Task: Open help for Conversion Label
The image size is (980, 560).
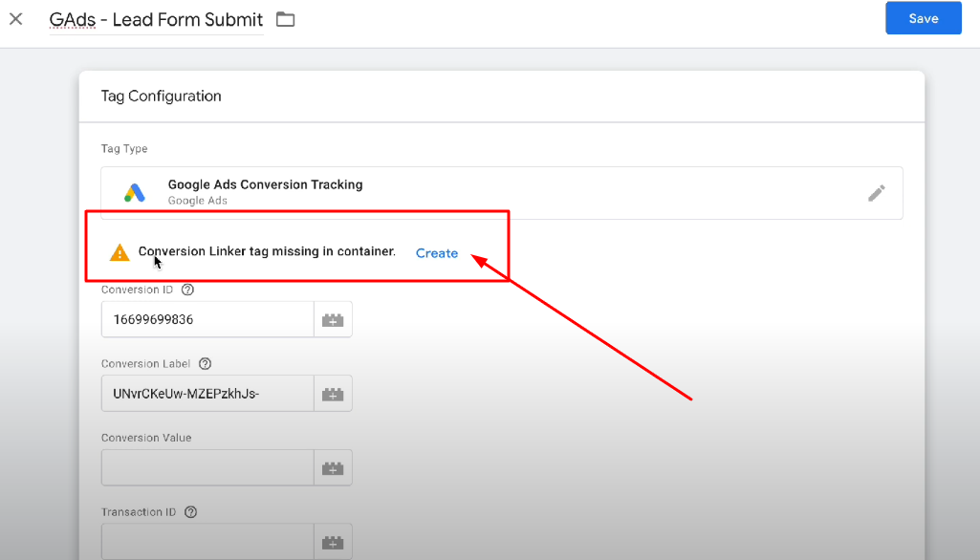Action: [205, 364]
